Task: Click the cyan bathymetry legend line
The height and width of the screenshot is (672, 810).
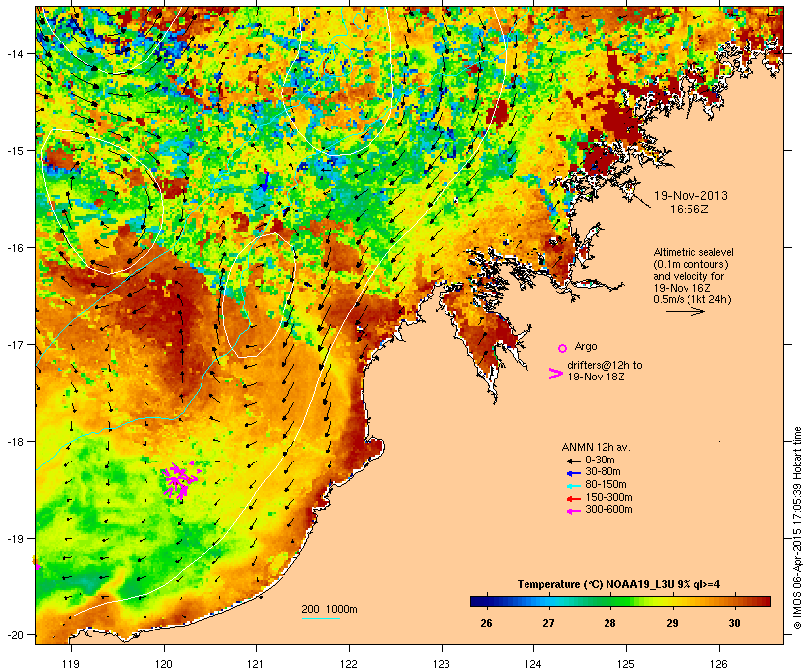Action: [320, 619]
